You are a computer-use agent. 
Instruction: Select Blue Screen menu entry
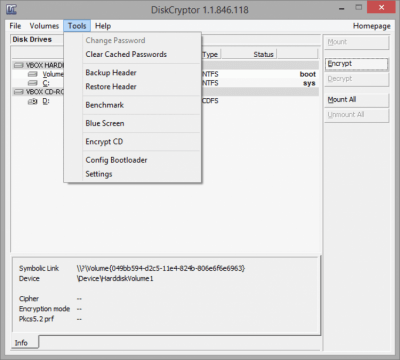pyautogui.click(x=105, y=123)
